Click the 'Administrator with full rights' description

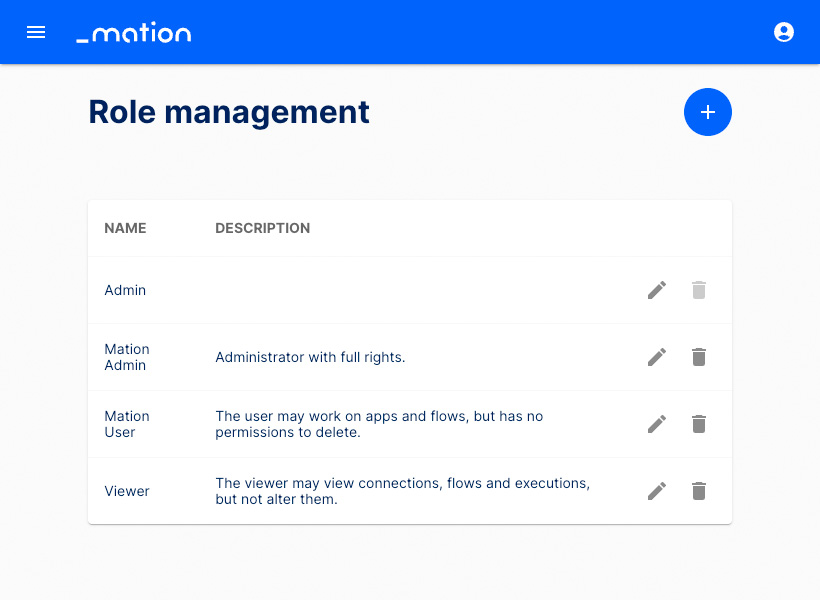pos(310,357)
